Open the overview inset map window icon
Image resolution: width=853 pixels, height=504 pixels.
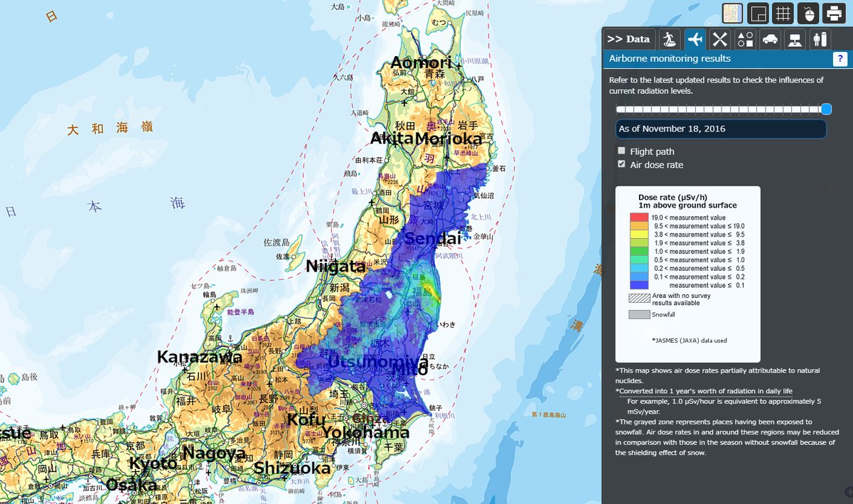758,14
